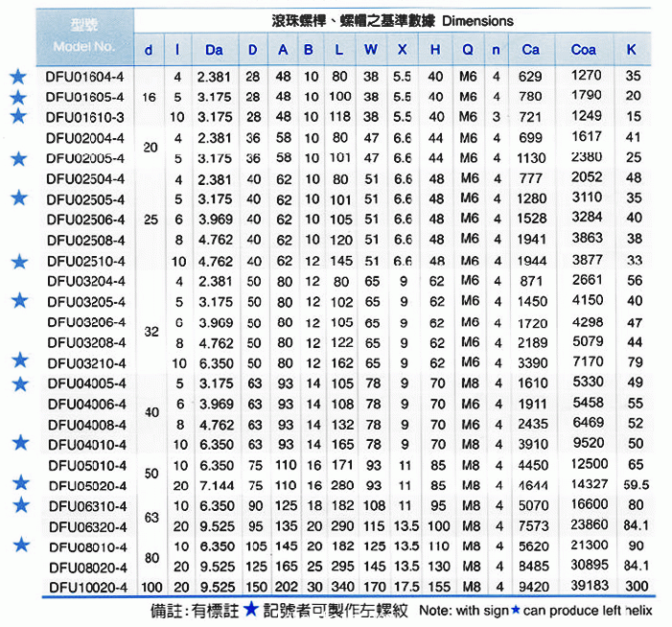Click the star beside DFU03210-4

(17, 360)
